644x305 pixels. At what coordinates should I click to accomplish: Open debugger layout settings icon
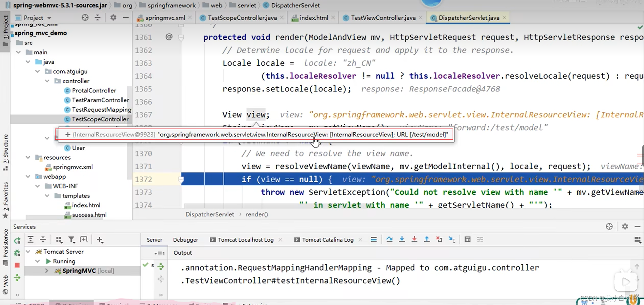638,240
